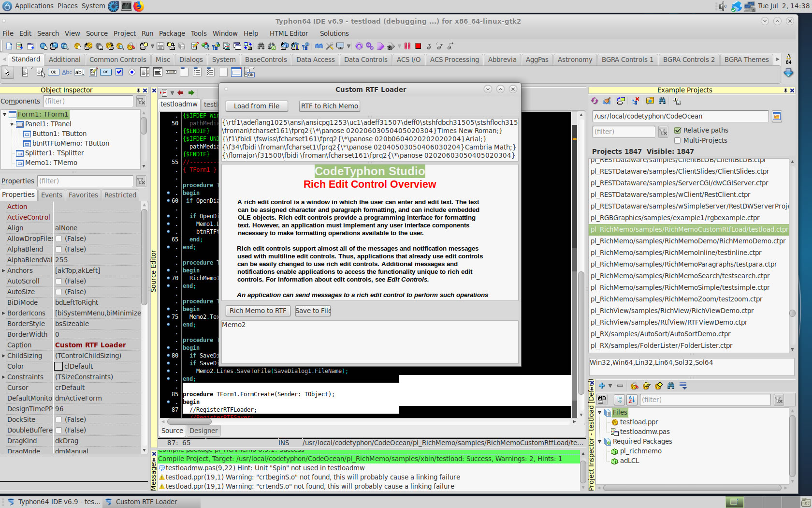Collapse the Panel1: TPanel tree node
This screenshot has width=812, height=508.
(x=12, y=124)
